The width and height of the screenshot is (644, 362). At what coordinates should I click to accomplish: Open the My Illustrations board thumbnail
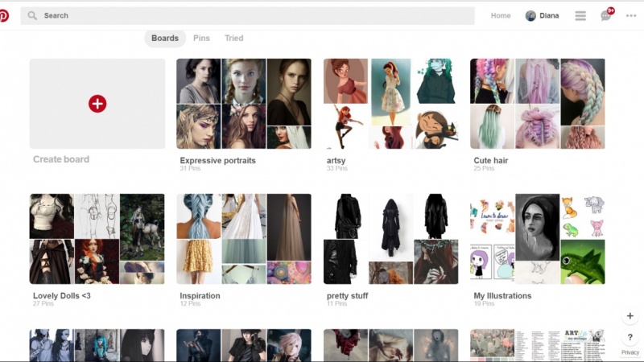538,239
